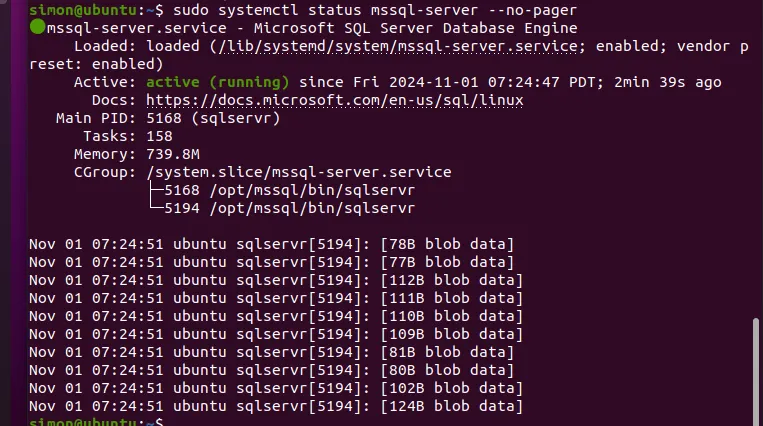Click the Memory value 739.8M

coord(173,154)
